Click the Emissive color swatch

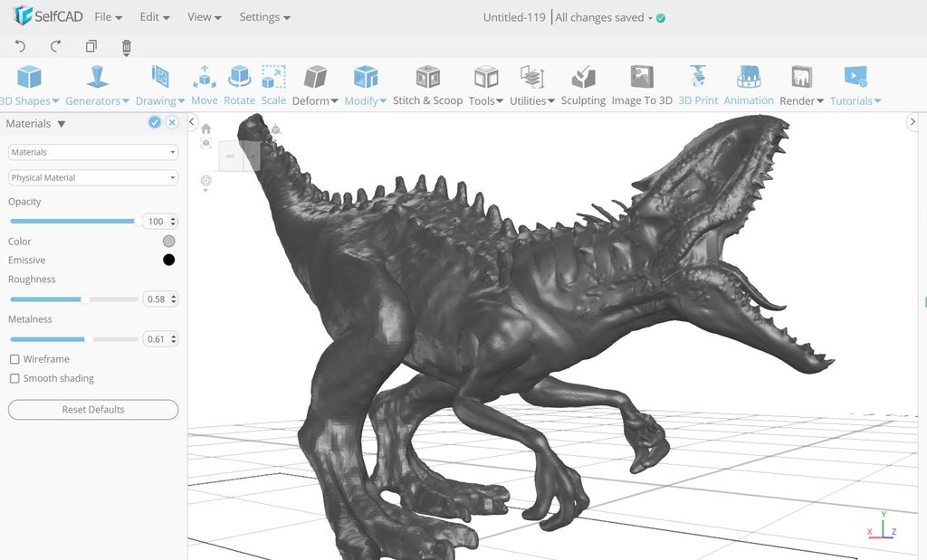[x=168, y=260]
